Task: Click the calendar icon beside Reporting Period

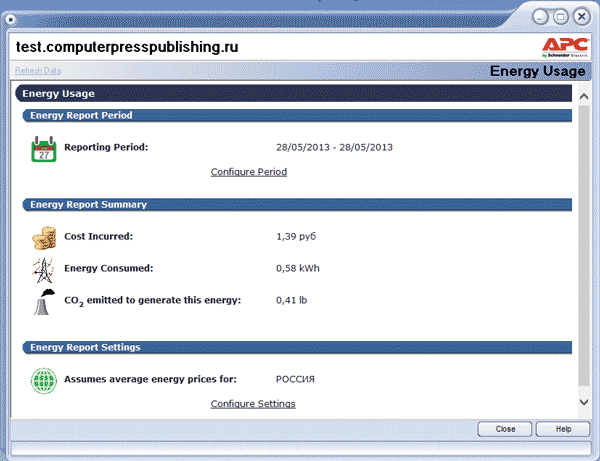Action: [44, 149]
